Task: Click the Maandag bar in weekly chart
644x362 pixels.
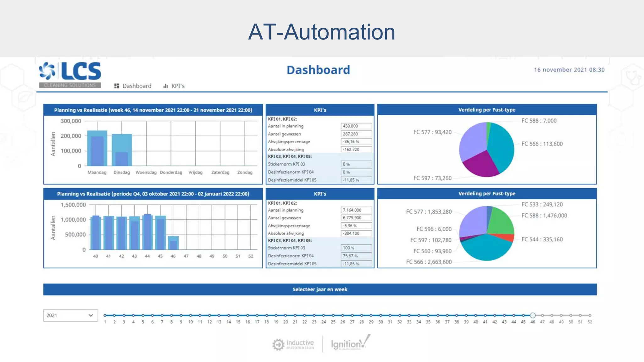Action: click(x=97, y=148)
